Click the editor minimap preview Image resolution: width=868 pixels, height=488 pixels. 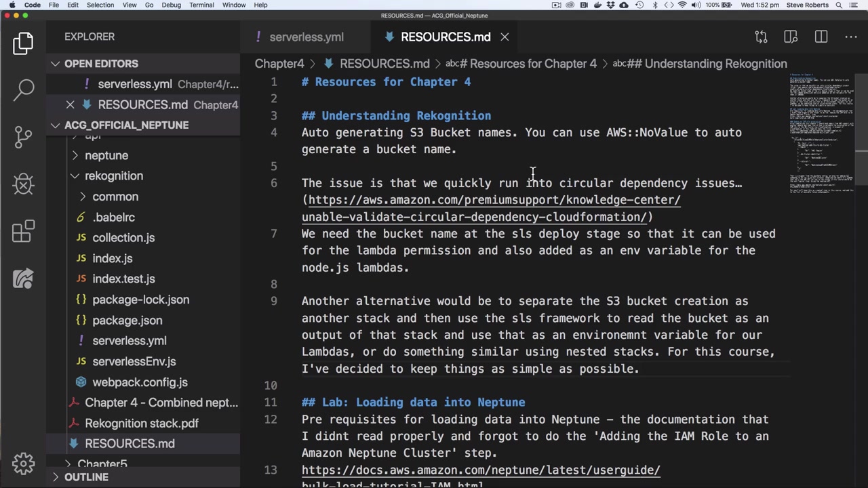coord(821,132)
